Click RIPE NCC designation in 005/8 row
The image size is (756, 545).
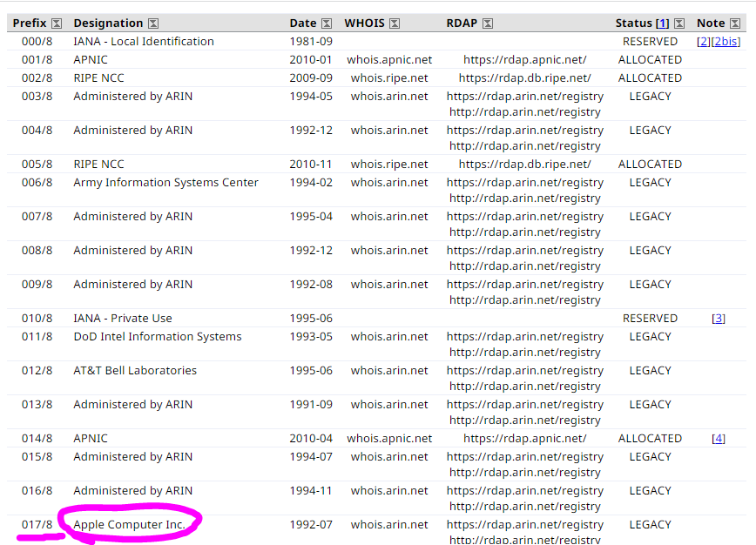[x=98, y=165]
